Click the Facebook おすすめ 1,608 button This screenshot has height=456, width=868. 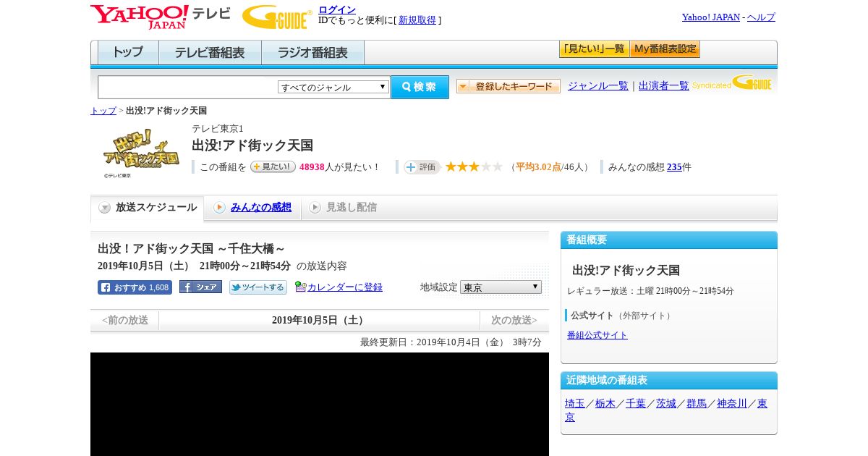pyautogui.click(x=135, y=287)
